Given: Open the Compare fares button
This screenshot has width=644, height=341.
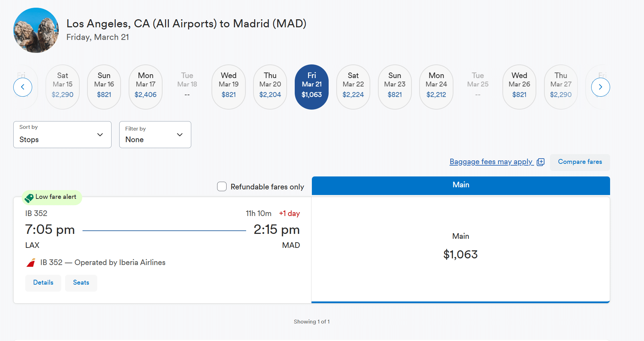Looking at the screenshot, I should click(580, 162).
